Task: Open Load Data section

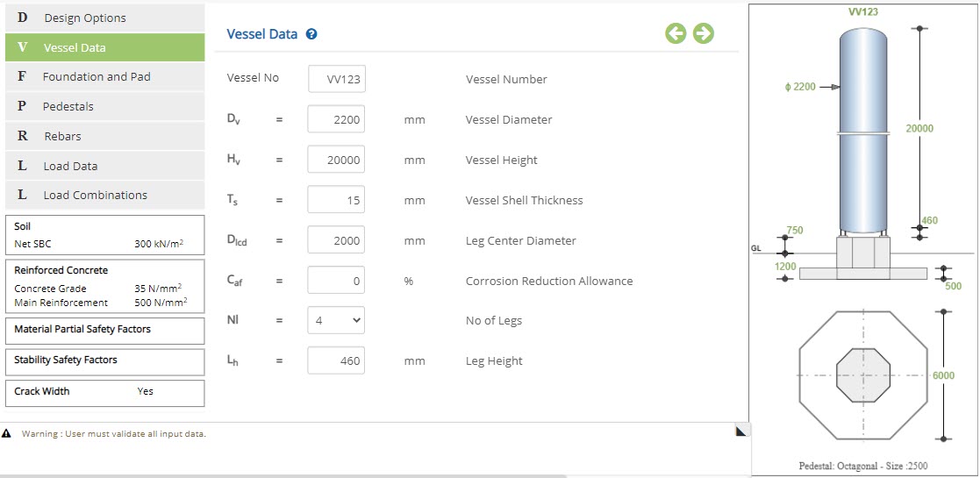Action: (x=105, y=166)
